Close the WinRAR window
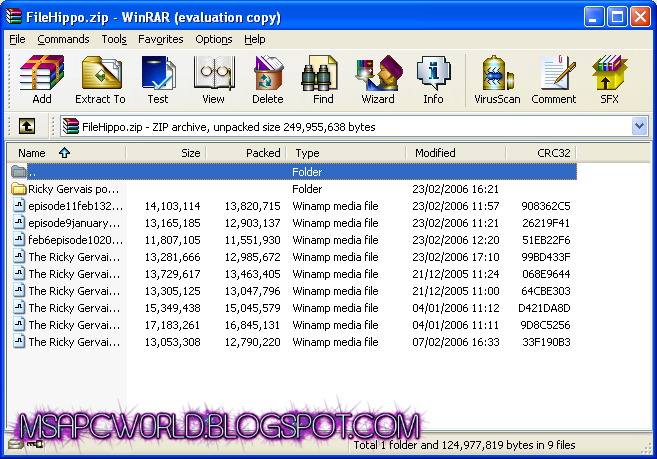This screenshot has width=657, height=459. point(641,17)
